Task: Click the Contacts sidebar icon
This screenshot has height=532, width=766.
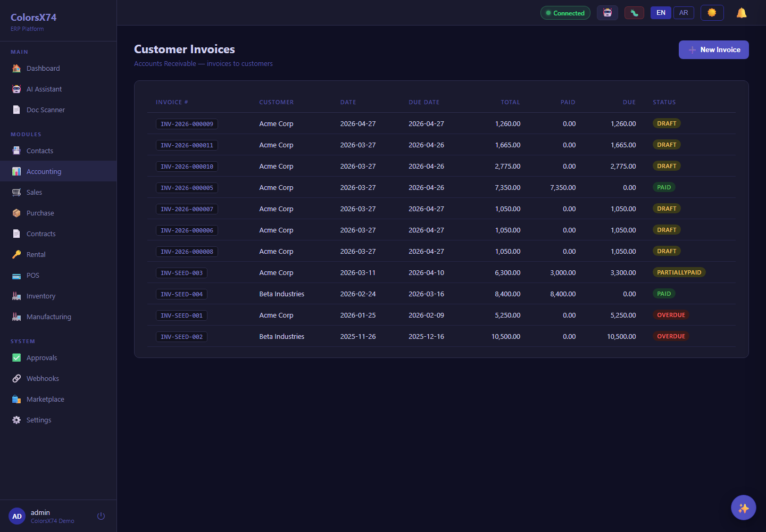Action: (x=16, y=151)
